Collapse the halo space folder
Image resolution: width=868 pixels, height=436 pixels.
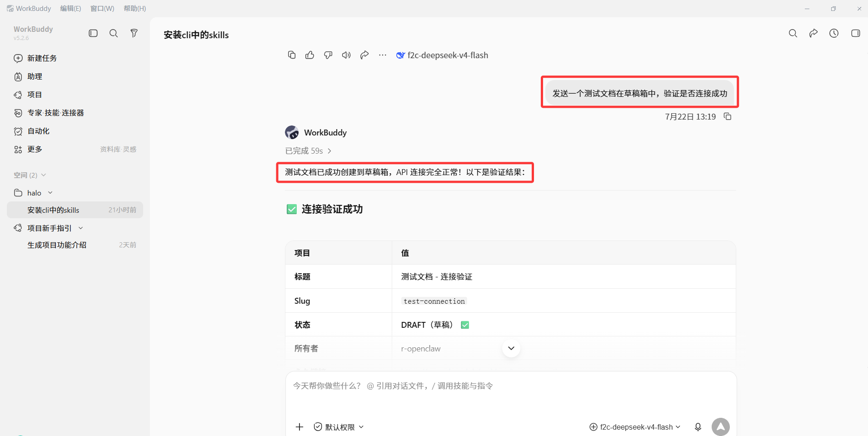click(33, 193)
